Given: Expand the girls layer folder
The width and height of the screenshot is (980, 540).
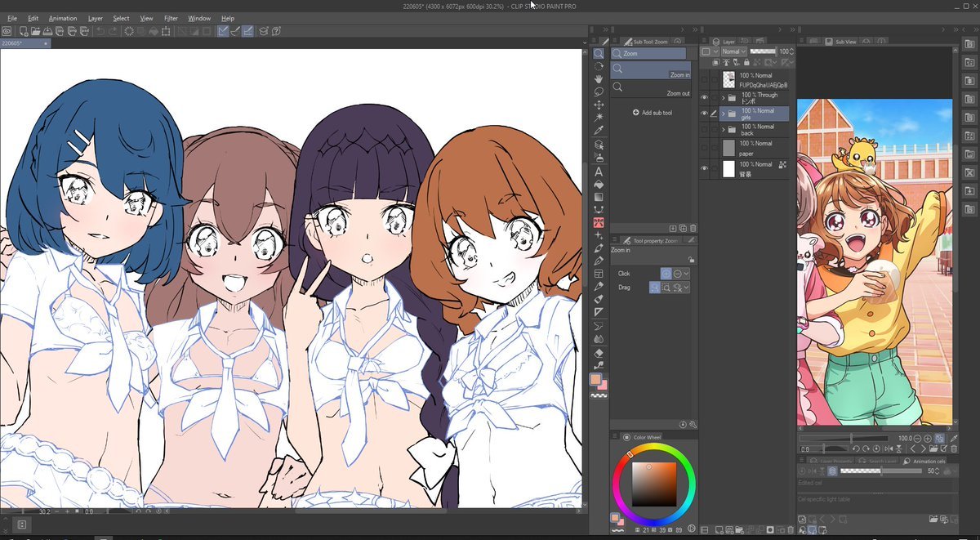Looking at the screenshot, I should (x=723, y=114).
